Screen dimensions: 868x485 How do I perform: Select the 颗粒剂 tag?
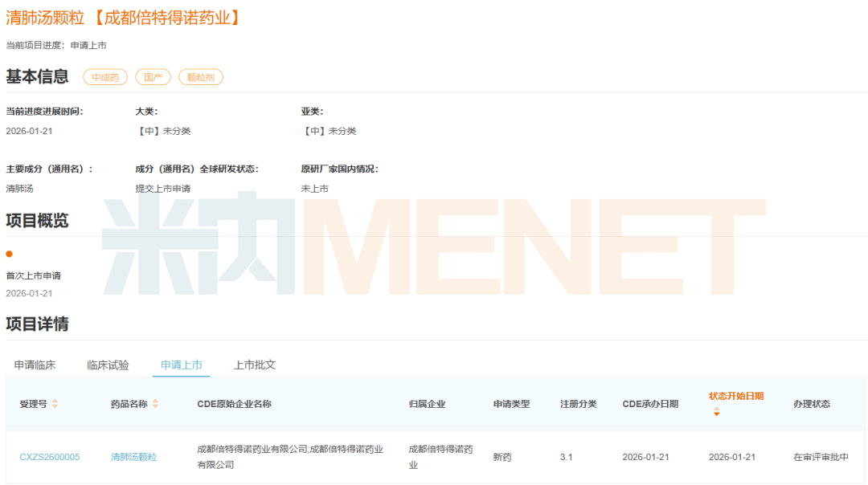point(200,77)
